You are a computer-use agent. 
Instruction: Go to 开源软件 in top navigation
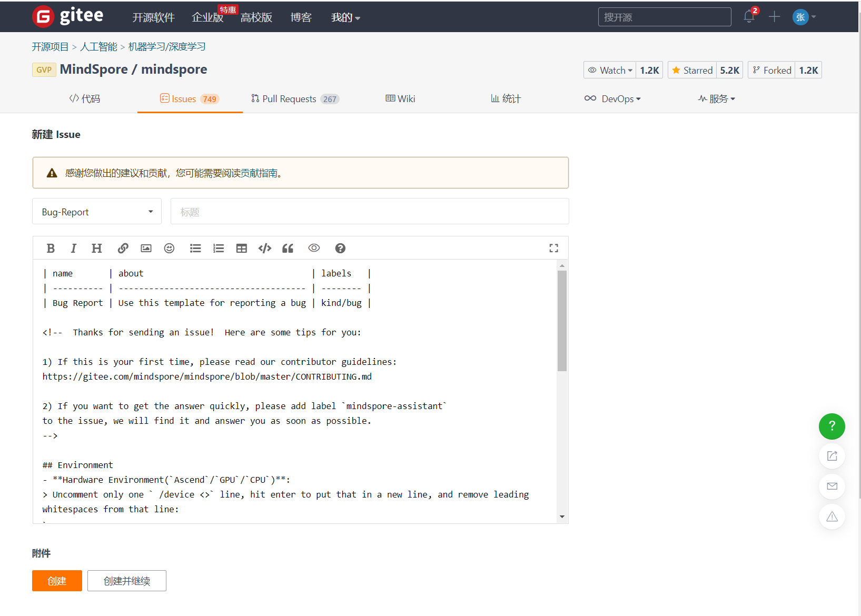pyautogui.click(x=153, y=17)
